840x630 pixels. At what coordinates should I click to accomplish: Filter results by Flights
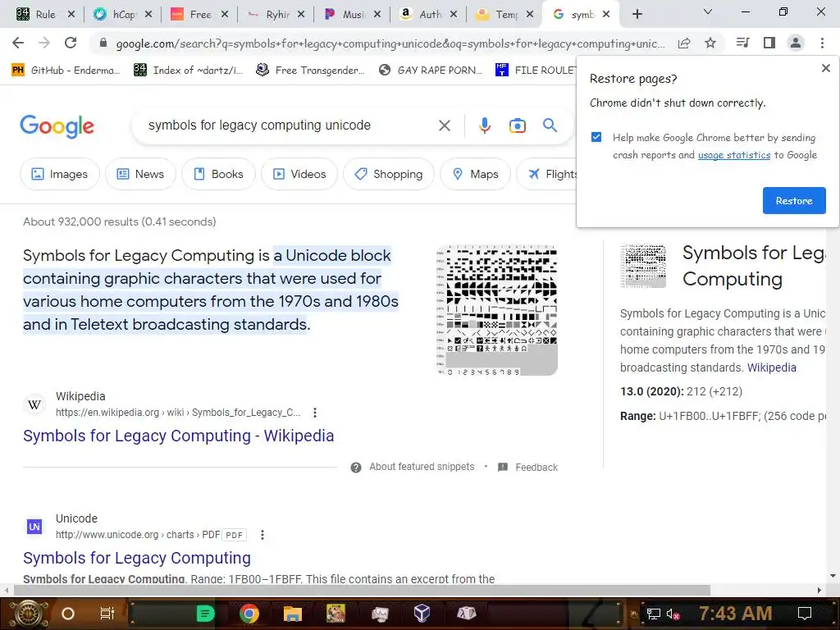(x=547, y=174)
